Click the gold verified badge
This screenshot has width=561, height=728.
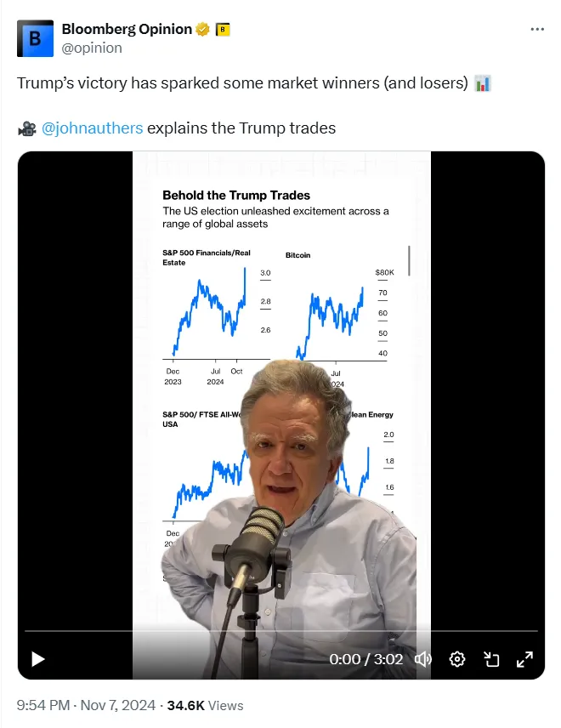point(202,30)
